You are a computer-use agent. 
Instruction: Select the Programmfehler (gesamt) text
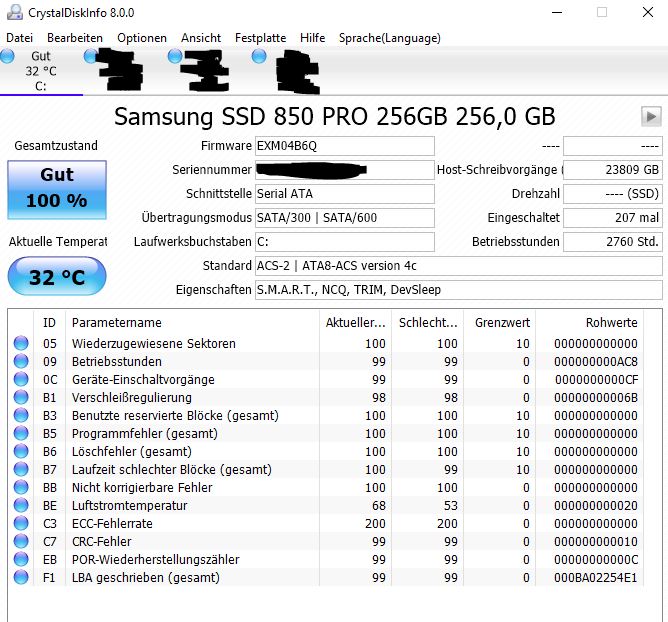(x=145, y=434)
